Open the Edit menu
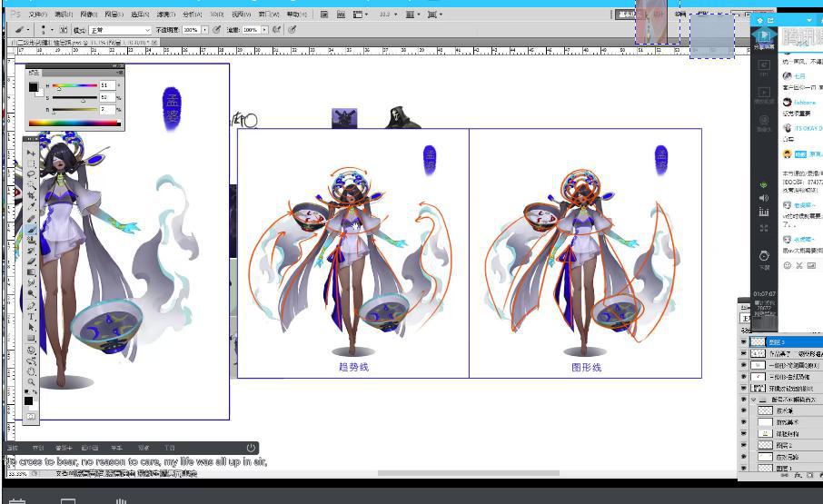This screenshot has width=823, height=504. coord(64,15)
